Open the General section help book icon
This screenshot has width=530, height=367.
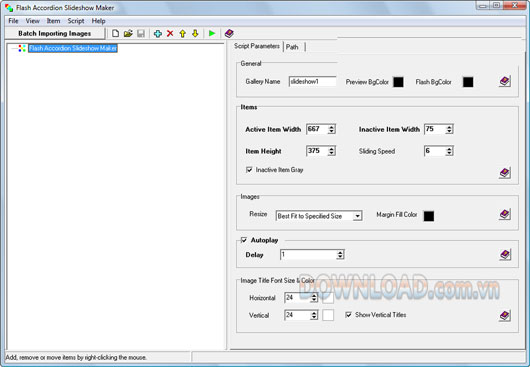pos(505,81)
